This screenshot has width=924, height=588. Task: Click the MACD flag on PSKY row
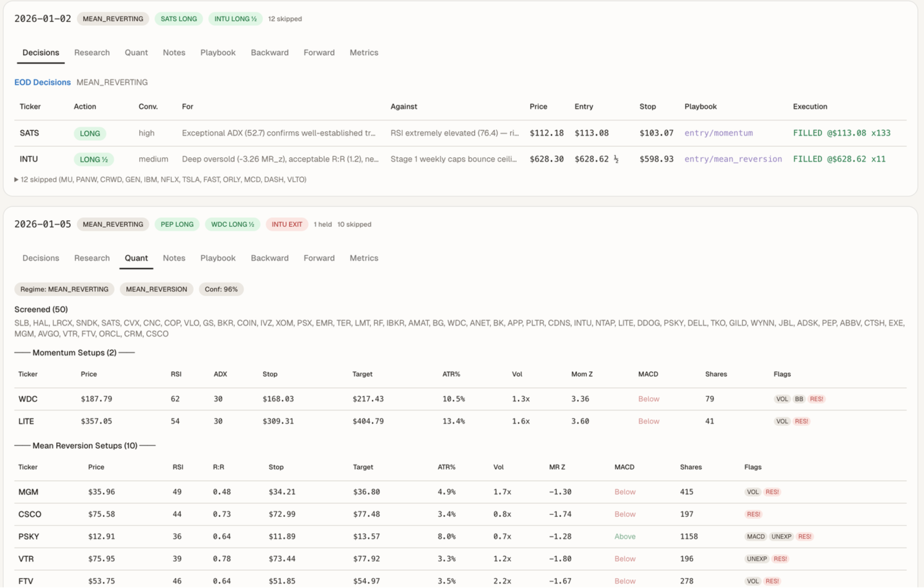756,537
